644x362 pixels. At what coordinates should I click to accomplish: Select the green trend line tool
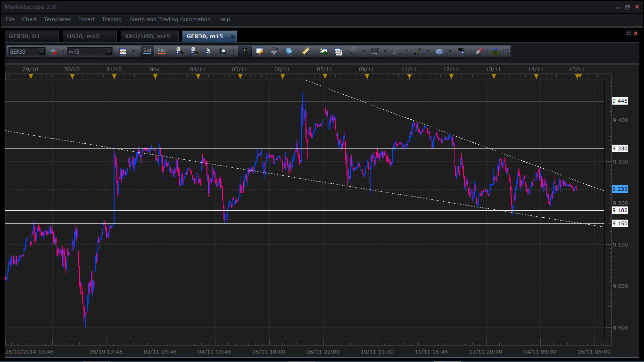click(x=418, y=51)
